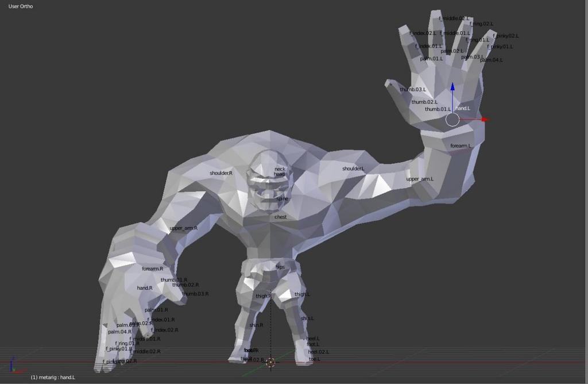Select the palm.01.L bone label

431,59
